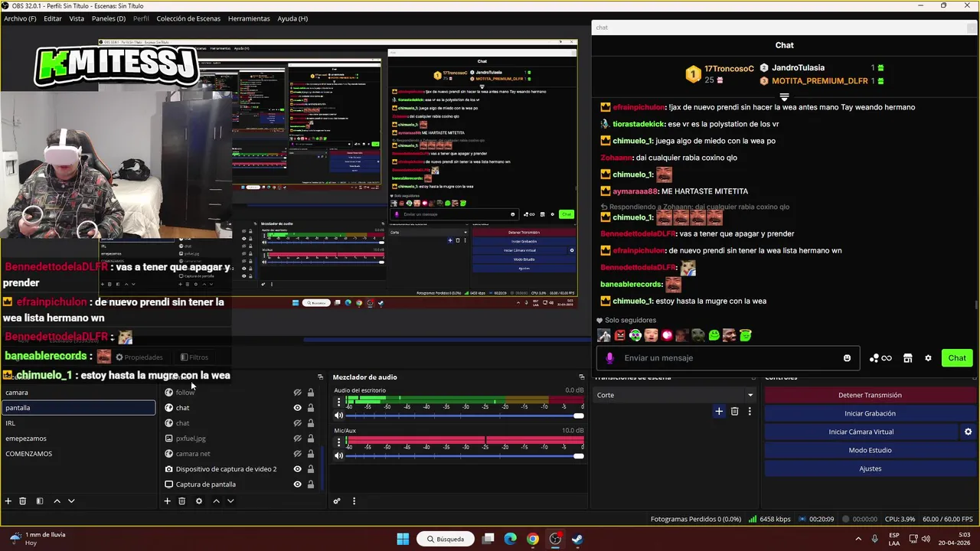Remove scene transition trash icon
The height and width of the screenshot is (551, 980).
coord(734,412)
